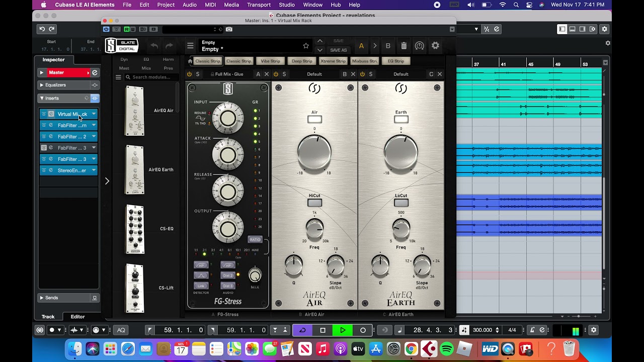
Task: Toggle the Dist 2 audio button
Action: (228, 276)
